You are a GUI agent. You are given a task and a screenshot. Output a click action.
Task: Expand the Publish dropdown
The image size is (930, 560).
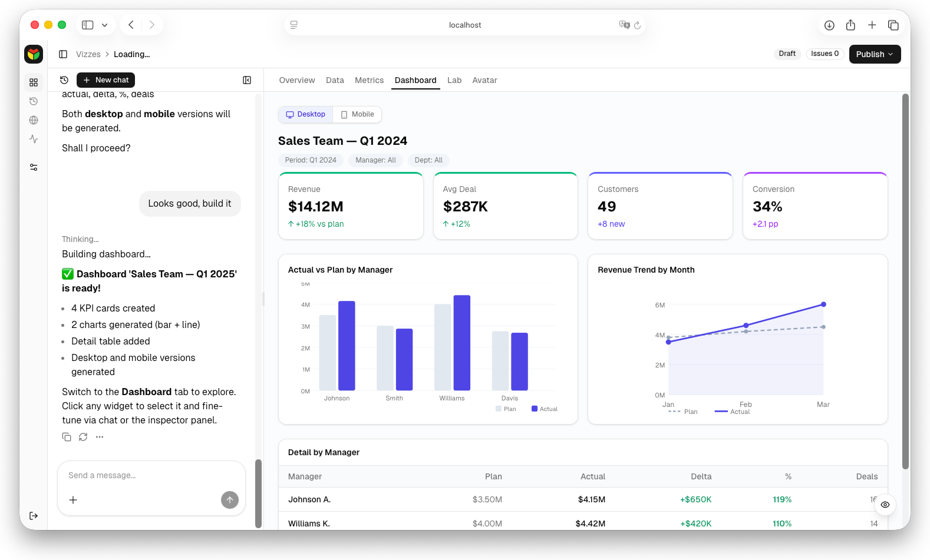[875, 54]
